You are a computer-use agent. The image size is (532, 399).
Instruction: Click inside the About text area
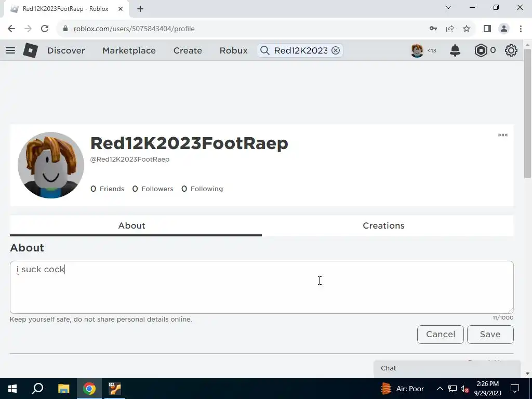pos(262,287)
